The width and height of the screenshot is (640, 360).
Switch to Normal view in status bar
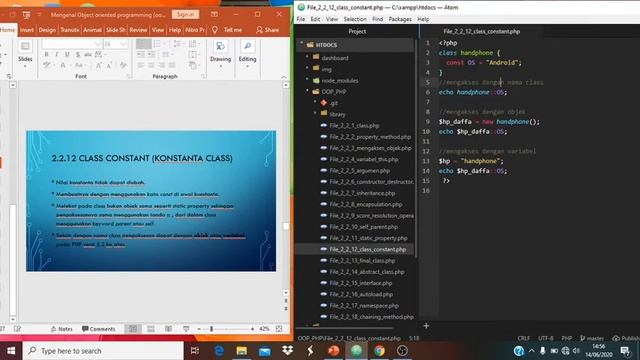[x=133, y=329]
